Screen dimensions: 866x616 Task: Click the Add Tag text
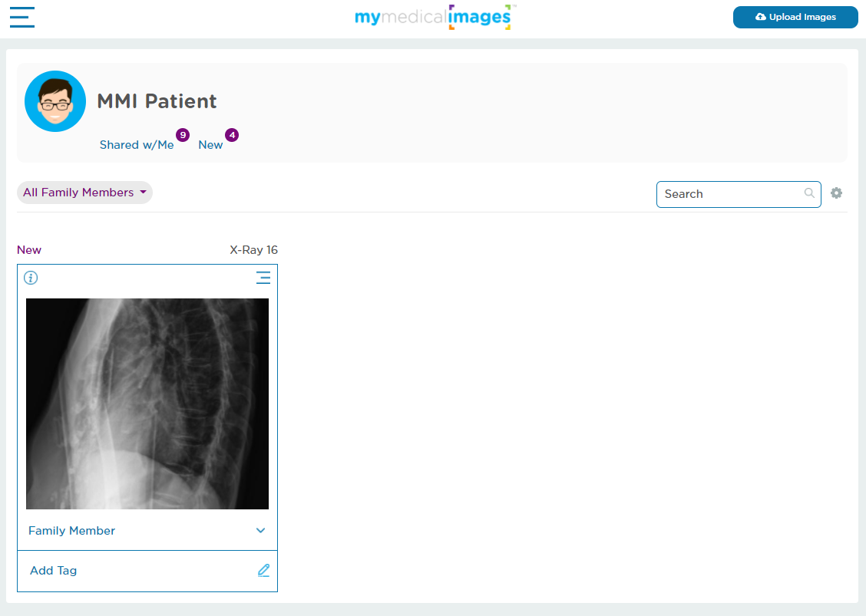(54, 571)
